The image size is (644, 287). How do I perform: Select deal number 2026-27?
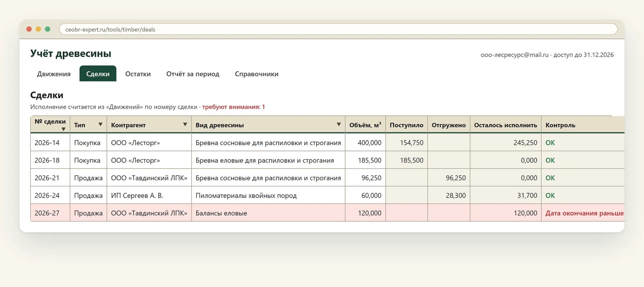point(47,213)
